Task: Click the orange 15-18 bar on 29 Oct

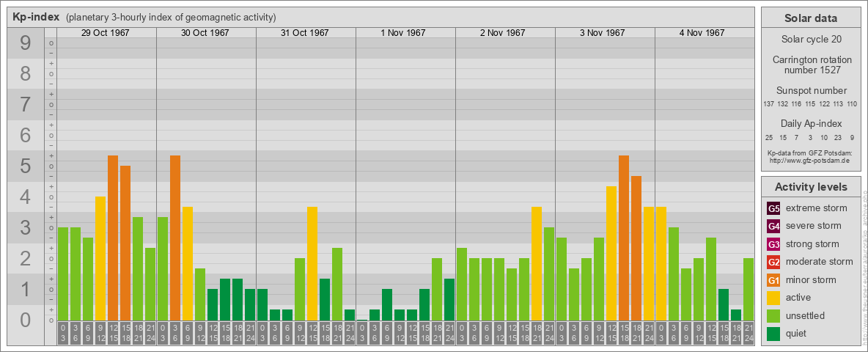Action: point(125,243)
